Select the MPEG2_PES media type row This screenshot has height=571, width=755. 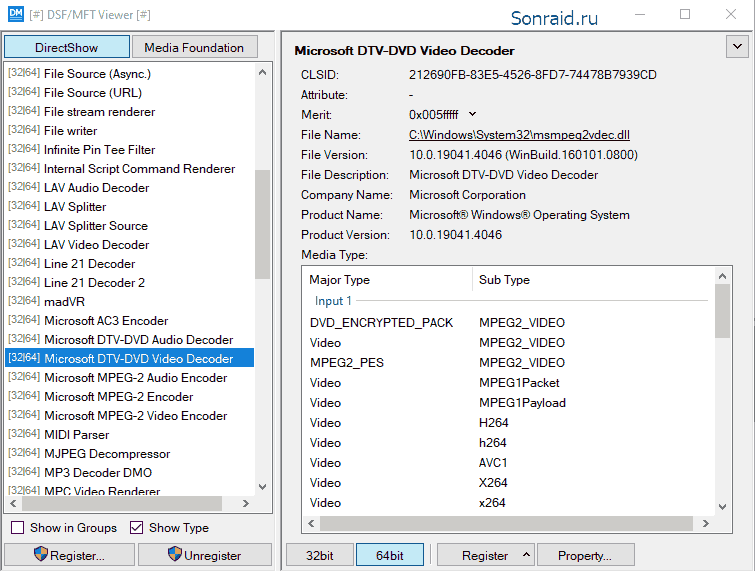pos(509,363)
